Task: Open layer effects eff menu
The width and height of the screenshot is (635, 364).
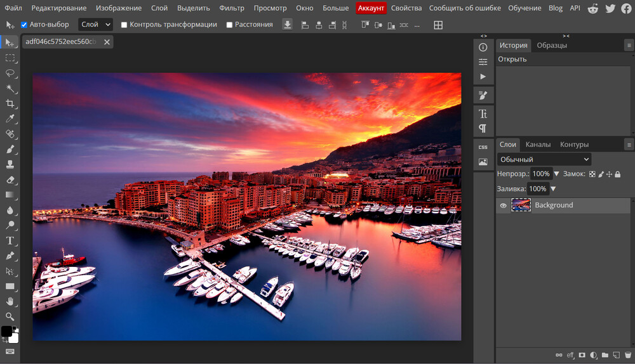Action: (570, 355)
